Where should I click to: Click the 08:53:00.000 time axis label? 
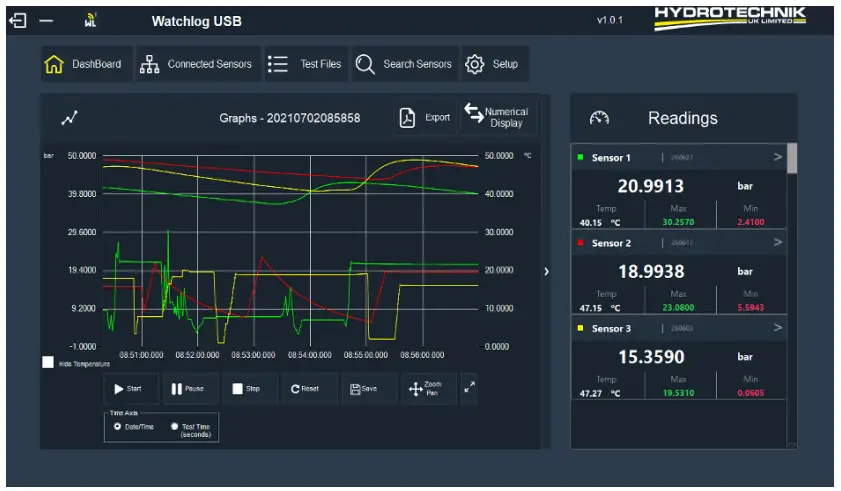coord(253,355)
